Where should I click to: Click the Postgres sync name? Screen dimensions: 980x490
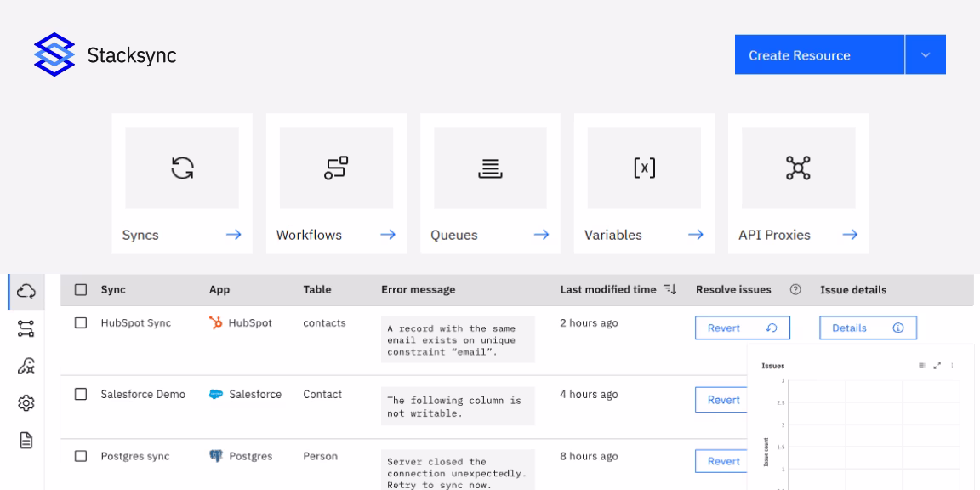(135, 456)
